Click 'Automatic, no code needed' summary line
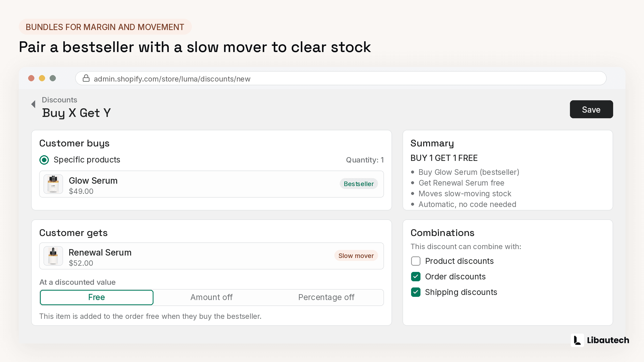The width and height of the screenshot is (644, 362). click(x=467, y=204)
